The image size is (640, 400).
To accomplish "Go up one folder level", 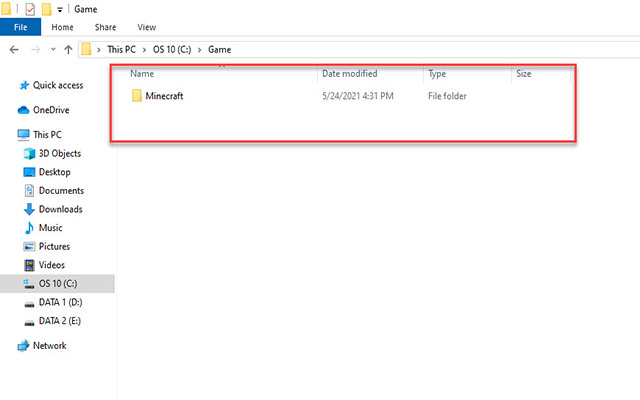I will pyautogui.click(x=67, y=49).
